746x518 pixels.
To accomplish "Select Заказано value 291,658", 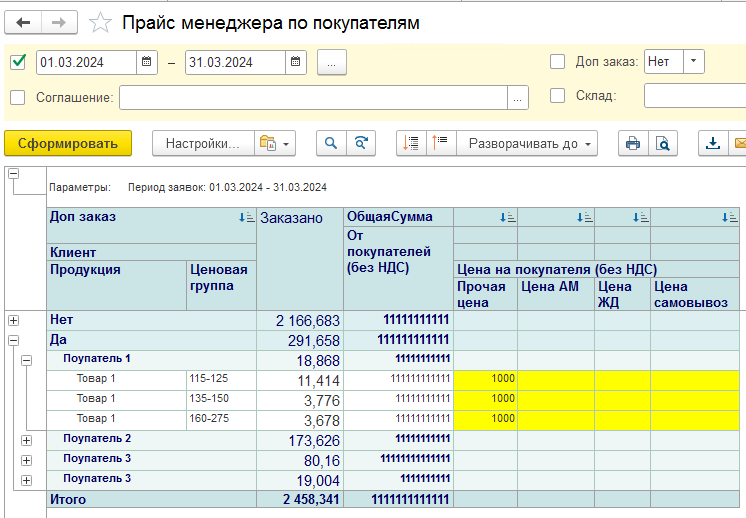I will coord(300,341).
